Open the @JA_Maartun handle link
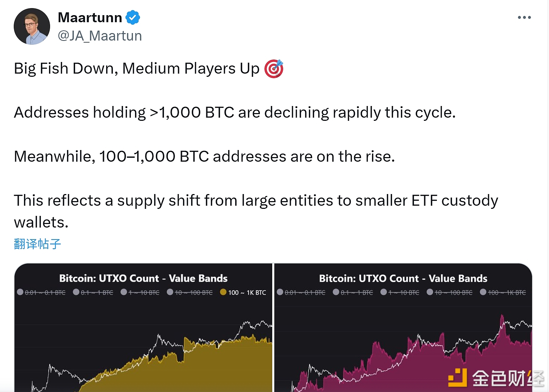The height and width of the screenshot is (392, 549). click(99, 36)
